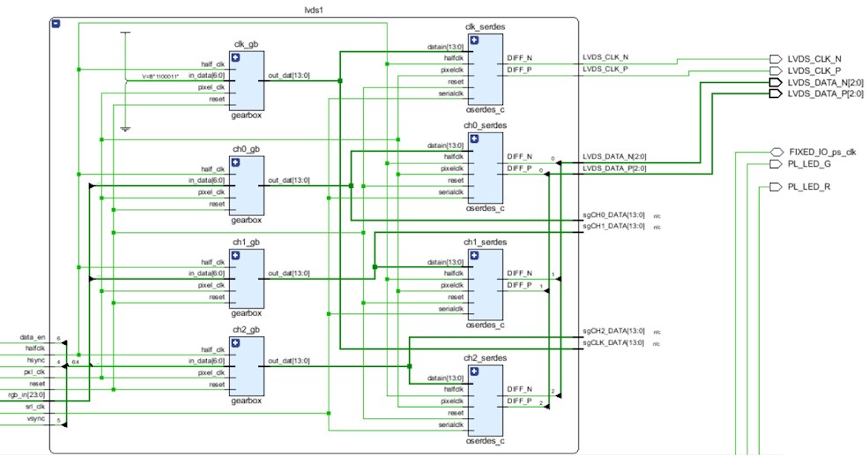
Task: Select the LVDS_CLK_N output port
Action: [776, 59]
